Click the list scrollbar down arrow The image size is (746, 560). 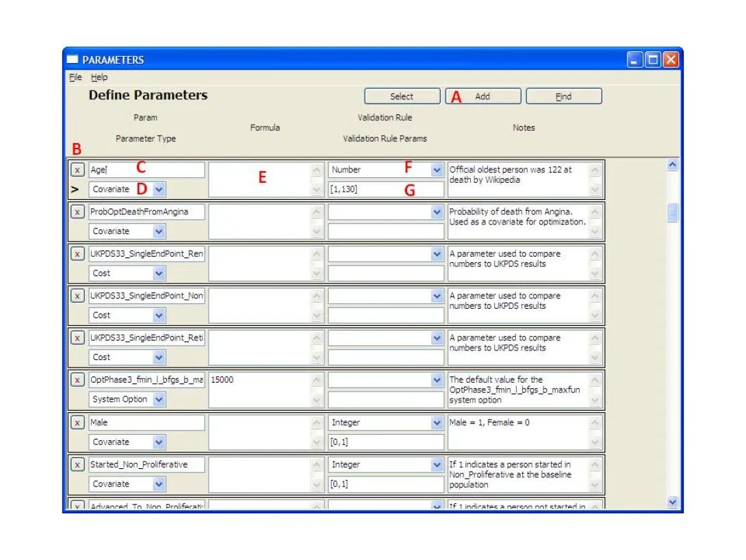672,502
